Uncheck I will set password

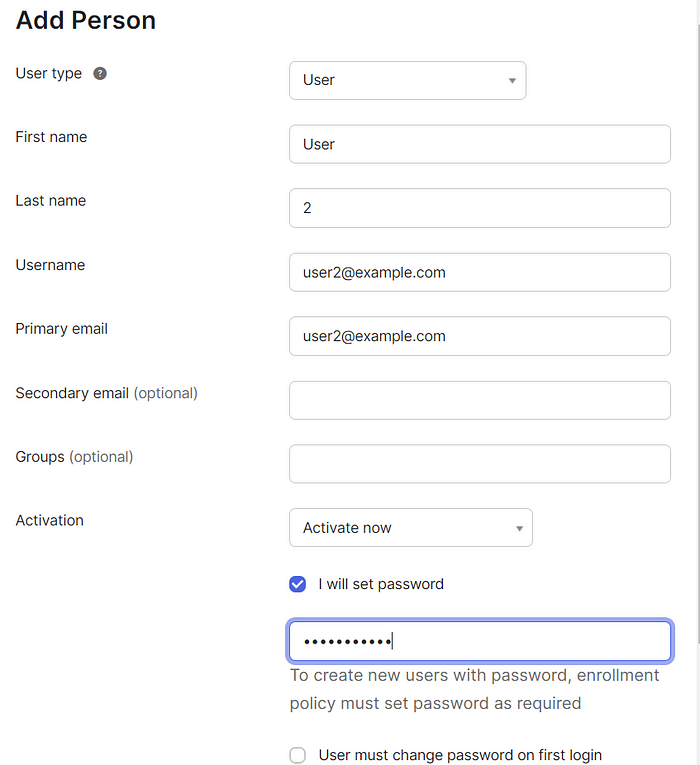pyautogui.click(x=298, y=584)
